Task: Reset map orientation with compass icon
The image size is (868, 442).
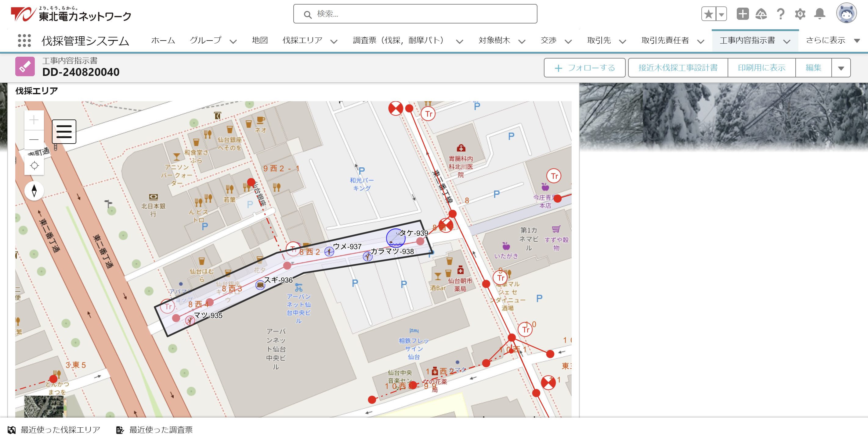Action: 34,191
